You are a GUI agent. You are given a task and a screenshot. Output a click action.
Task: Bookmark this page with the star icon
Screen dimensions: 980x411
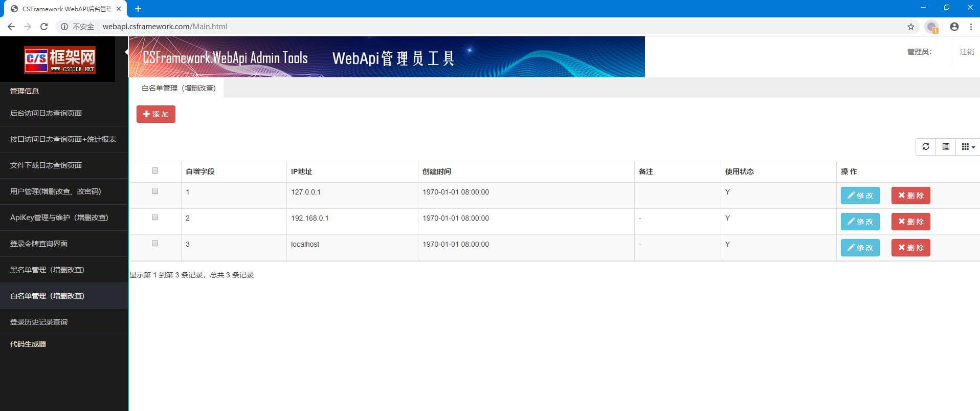pos(910,27)
